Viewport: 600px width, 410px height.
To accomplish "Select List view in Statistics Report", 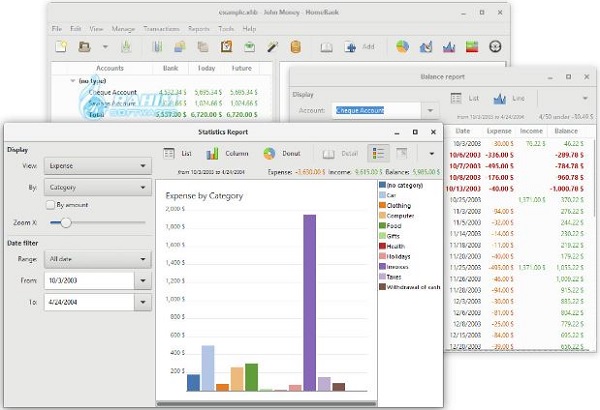I will coord(178,154).
